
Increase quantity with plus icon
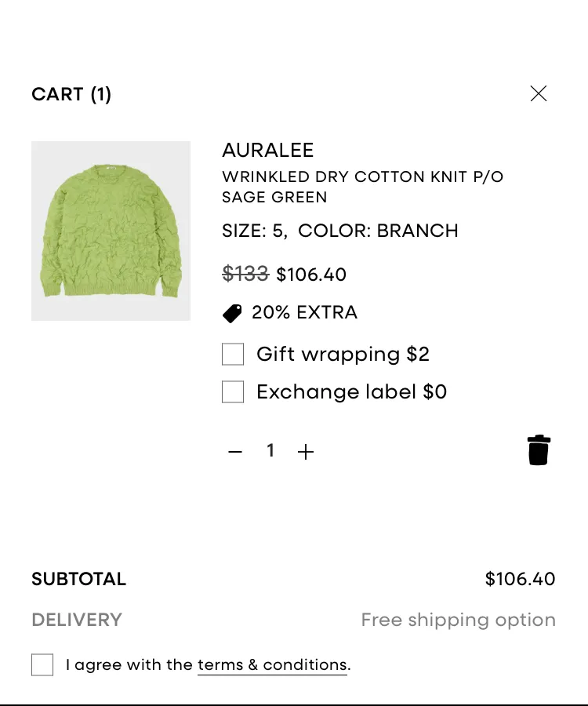coord(306,452)
